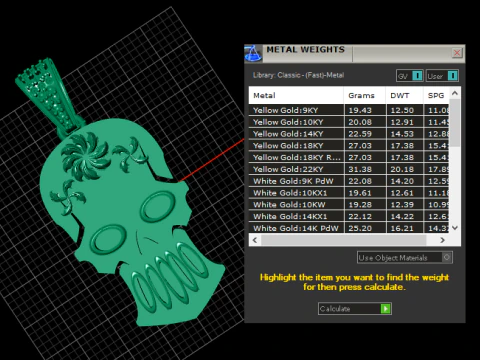
Task: Click the 22.59 grams cell
Action: (x=365, y=134)
